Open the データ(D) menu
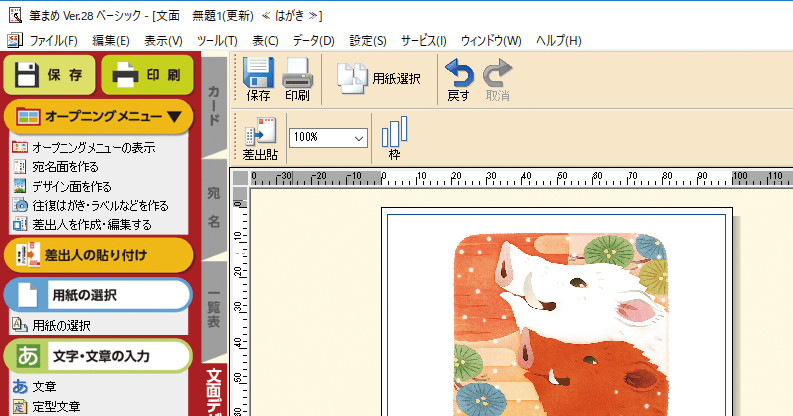This screenshot has height=416, width=793. (314, 40)
